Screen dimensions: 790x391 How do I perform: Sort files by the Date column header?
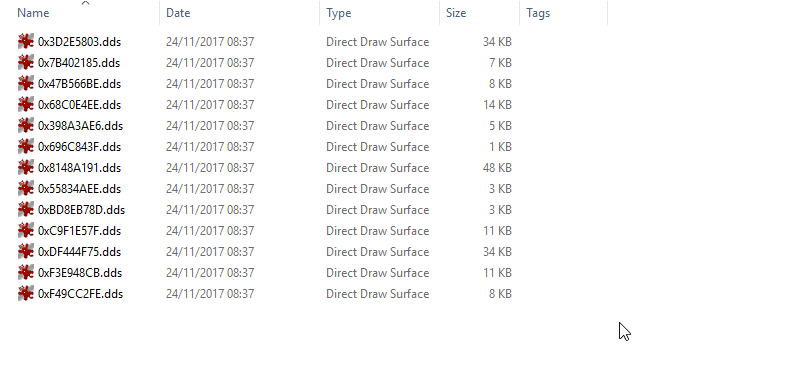point(178,13)
